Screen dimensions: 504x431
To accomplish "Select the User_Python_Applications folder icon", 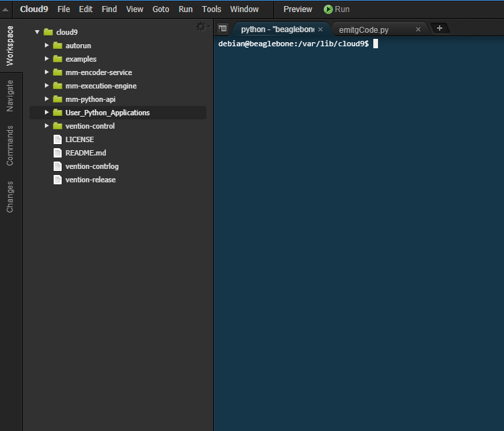I will [x=58, y=113].
